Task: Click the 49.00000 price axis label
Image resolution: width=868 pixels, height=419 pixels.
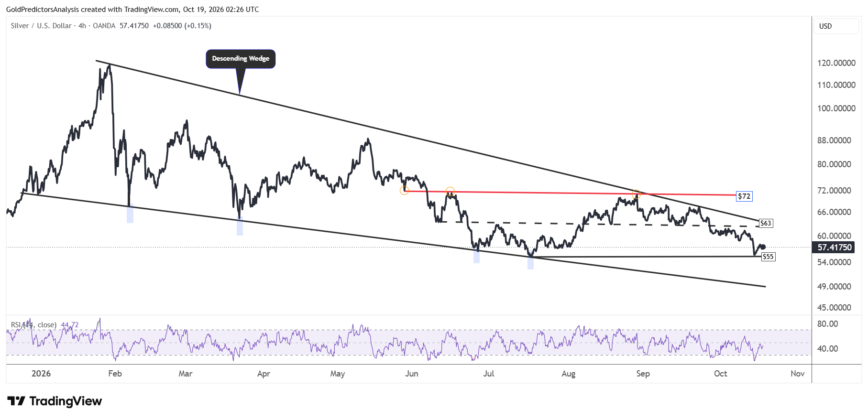Action: pyautogui.click(x=835, y=287)
